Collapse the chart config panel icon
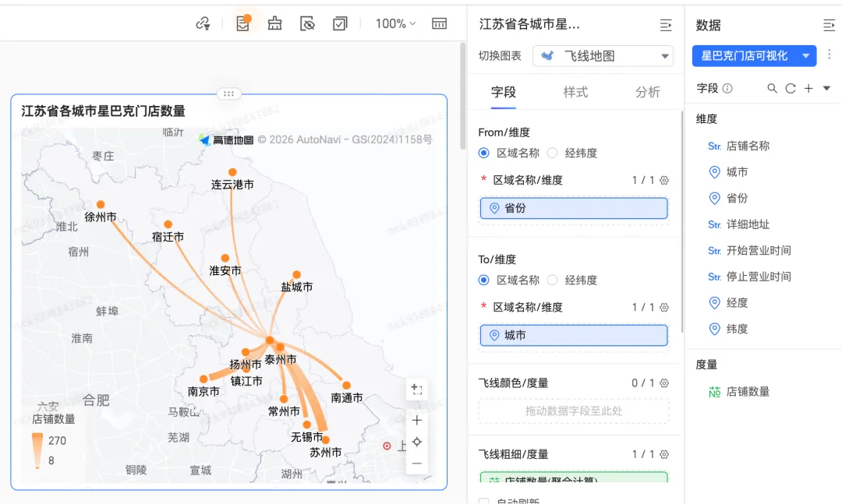842x504 pixels. [666, 25]
